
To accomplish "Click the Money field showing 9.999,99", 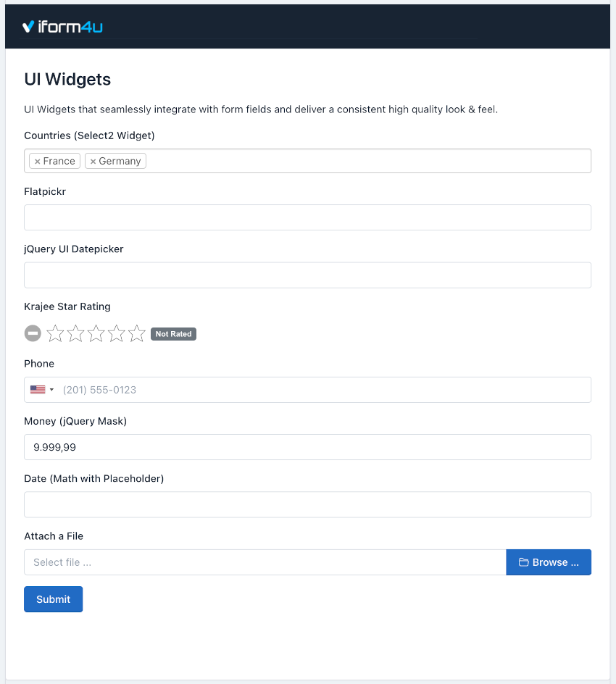I will [307, 447].
